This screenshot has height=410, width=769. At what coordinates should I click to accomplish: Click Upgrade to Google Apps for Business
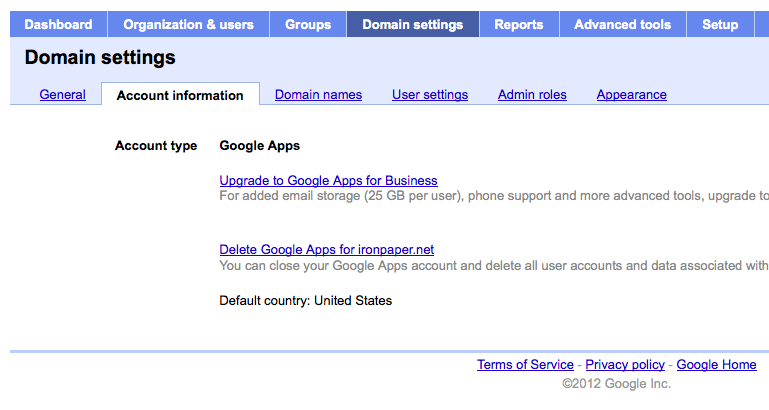pos(329,180)
